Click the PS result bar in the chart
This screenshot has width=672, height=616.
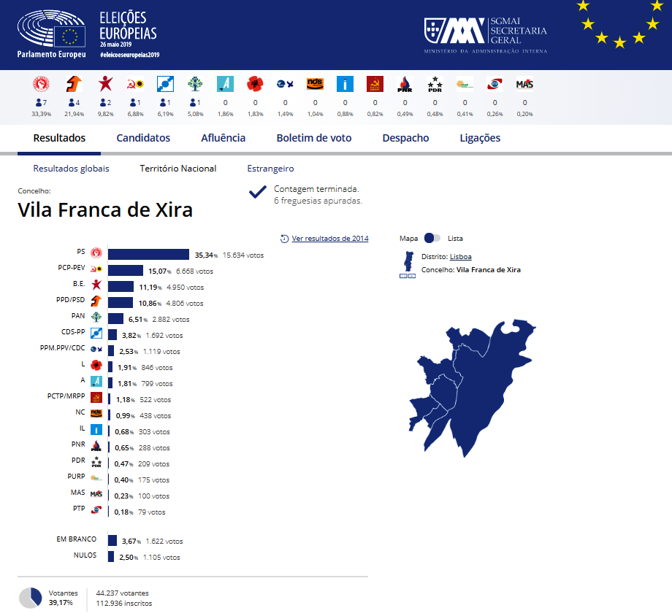tap(149, 255)
